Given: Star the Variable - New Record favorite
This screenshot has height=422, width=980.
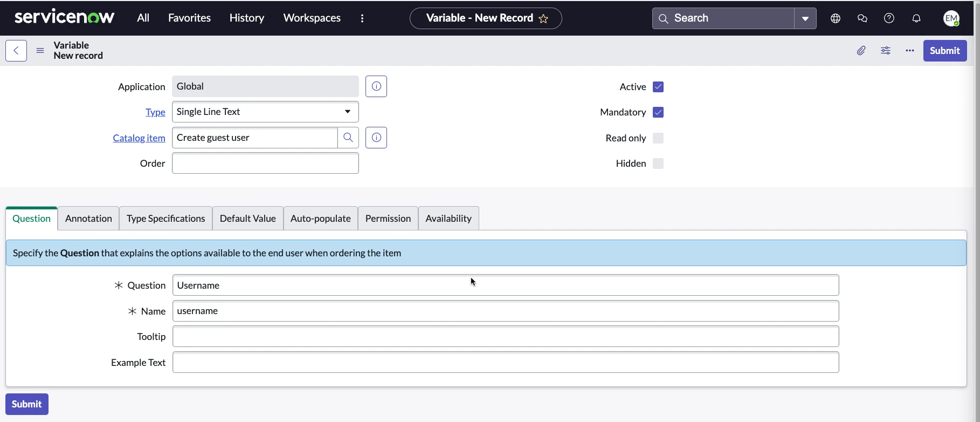Looking at the screenshot, I should point(543,19).
